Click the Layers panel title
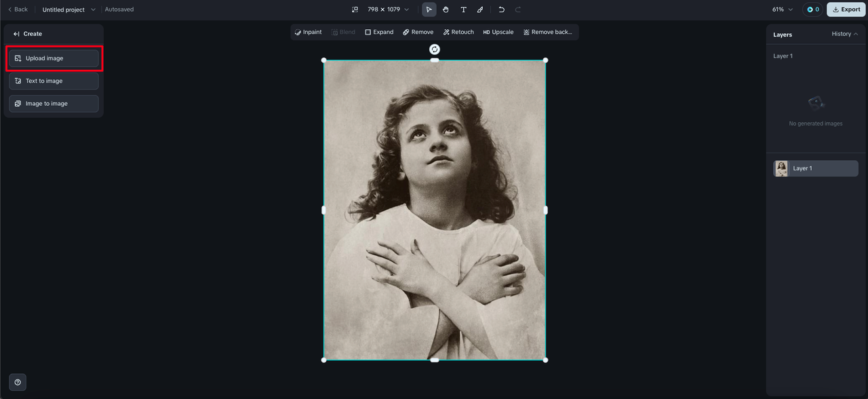Viewport: 868px width, 399px height. pos(783,35)
